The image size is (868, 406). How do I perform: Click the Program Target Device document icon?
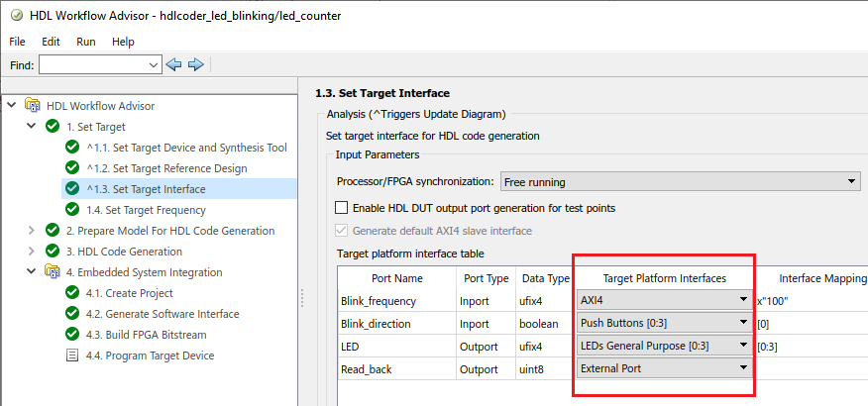tap(71, 355)
